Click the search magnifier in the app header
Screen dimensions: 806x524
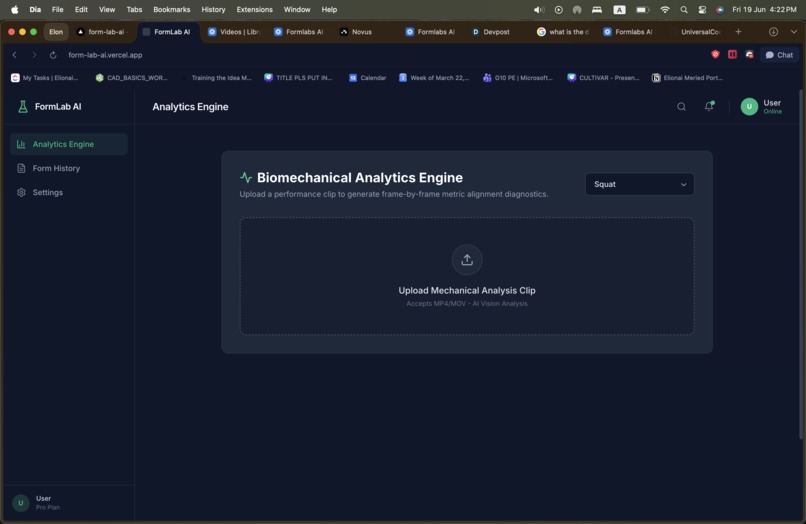click(x=681, y=107)
